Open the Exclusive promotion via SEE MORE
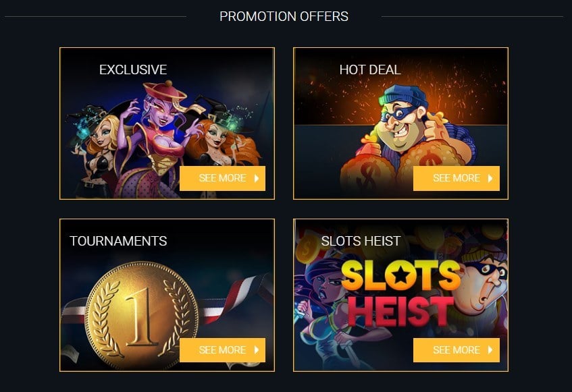572x392 pixels. click(x=223, y=178)
